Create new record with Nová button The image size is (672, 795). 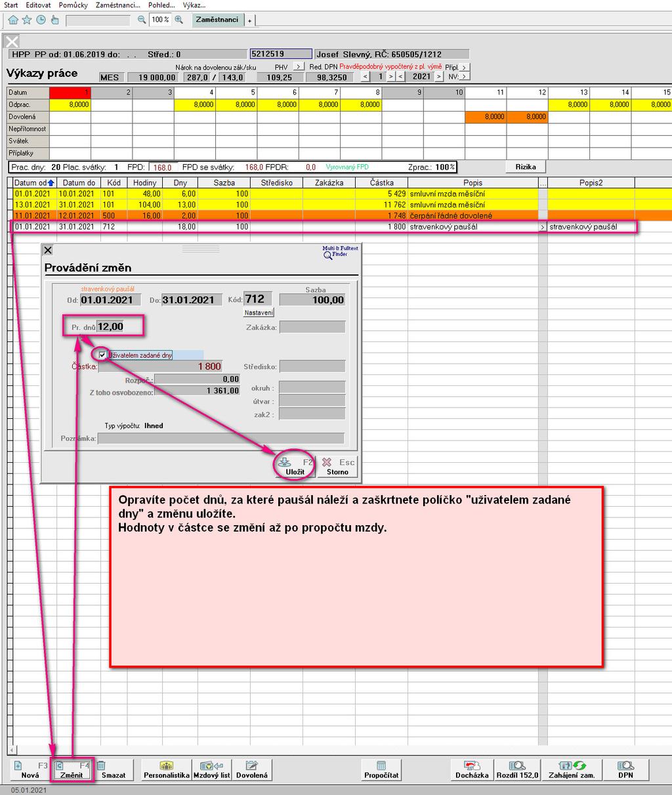pos(30,769)
